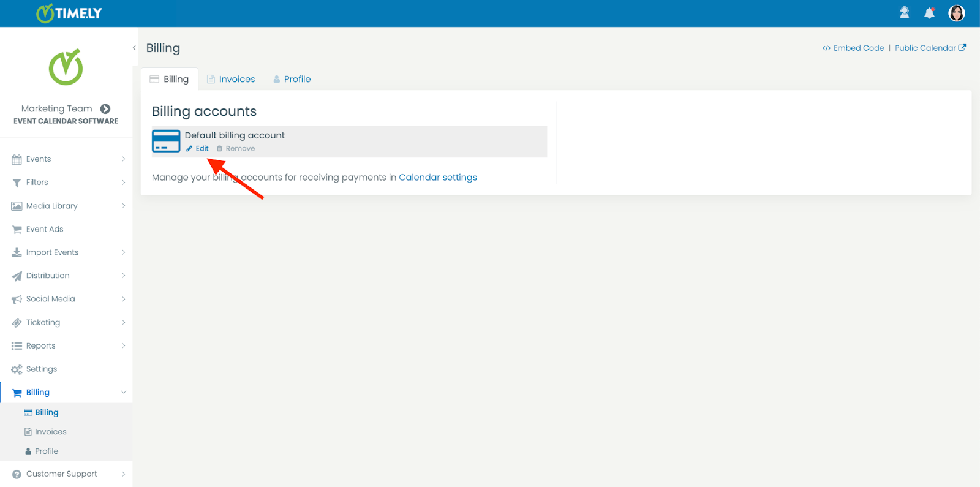Click the Settings gears icon

click(x=17, y=369)
